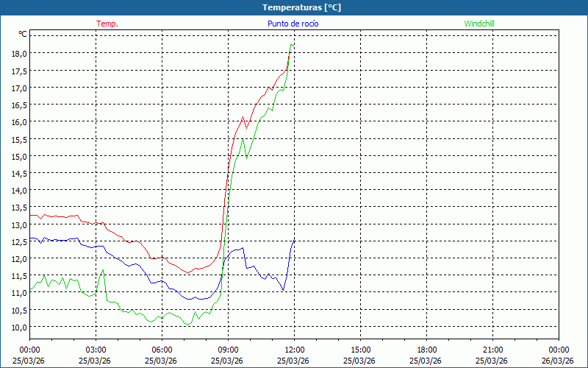Click the windchill curve's peak at the top

coord(291,46)
